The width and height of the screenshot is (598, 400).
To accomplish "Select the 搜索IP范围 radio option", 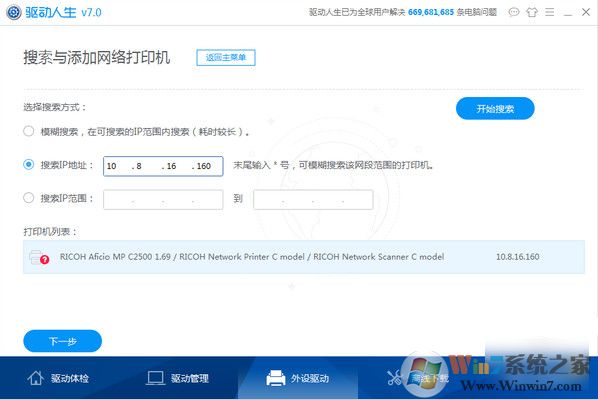I will pos(29,198).
